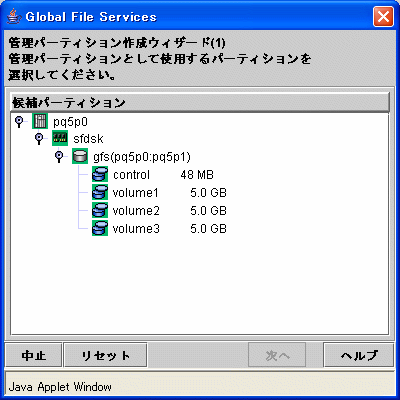Collapse the sfdsk tree node

pos(39,138)
